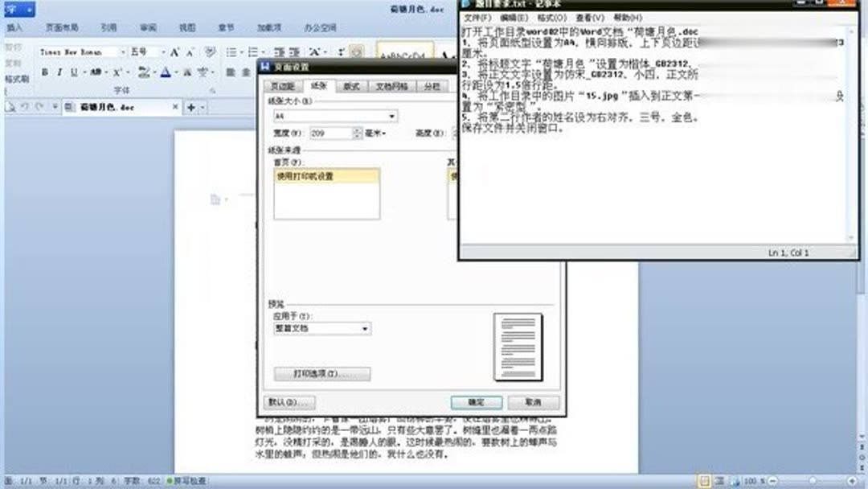Toggle bold formatting in the Font group
The width and height of the screenshot is (868, 489).
coord(45,72)
